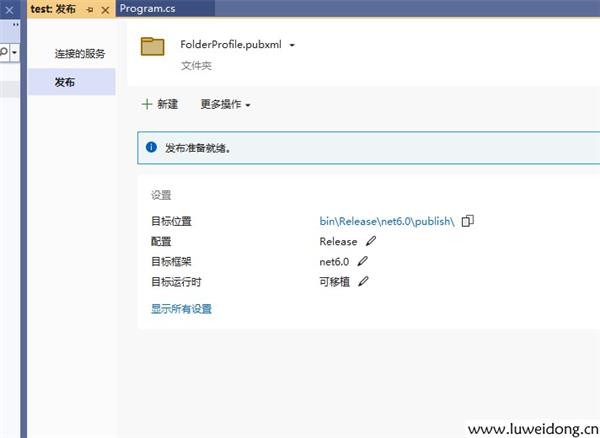Click the folder profile icon
The height and width of the screenshot is (438, 600).
tap(153, 46)
